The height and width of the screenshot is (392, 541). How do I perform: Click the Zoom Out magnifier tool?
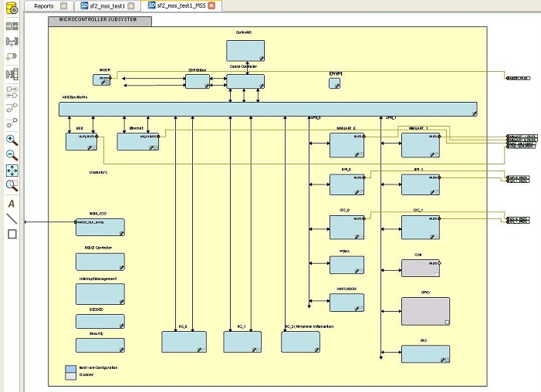click(12, 155)
